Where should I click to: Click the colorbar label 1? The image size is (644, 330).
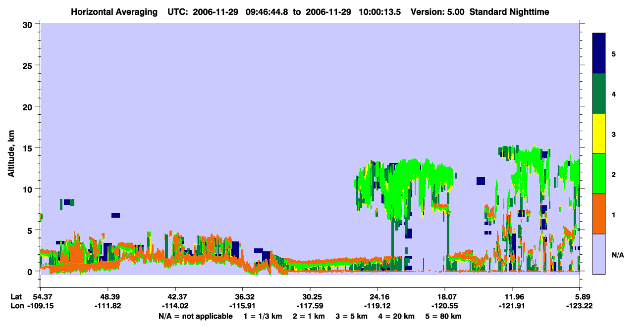(x=614, y=215)
